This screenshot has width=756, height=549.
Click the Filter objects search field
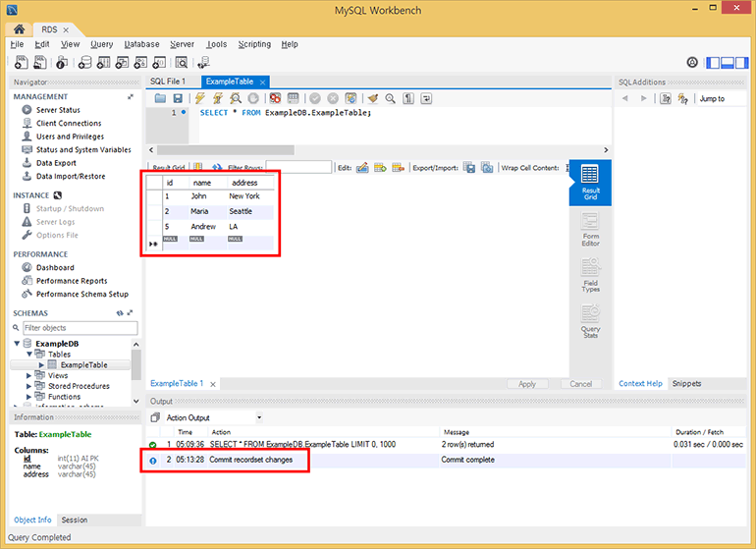(x=79, y=327)
